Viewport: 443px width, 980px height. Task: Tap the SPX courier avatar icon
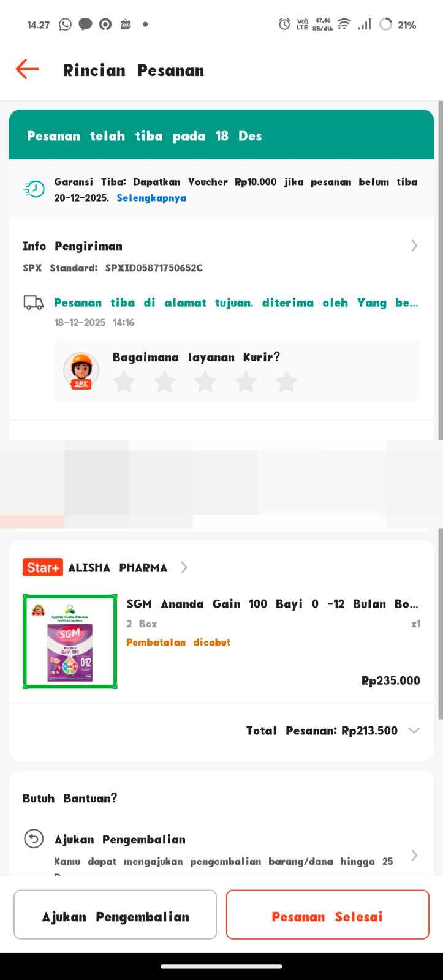(81, 371)
